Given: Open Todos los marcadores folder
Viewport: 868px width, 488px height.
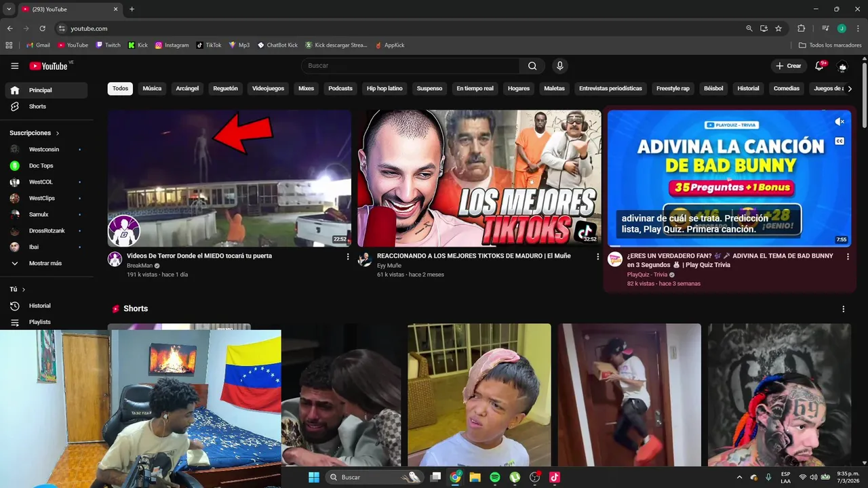Looking at the screenshot, I should point(830,45).
